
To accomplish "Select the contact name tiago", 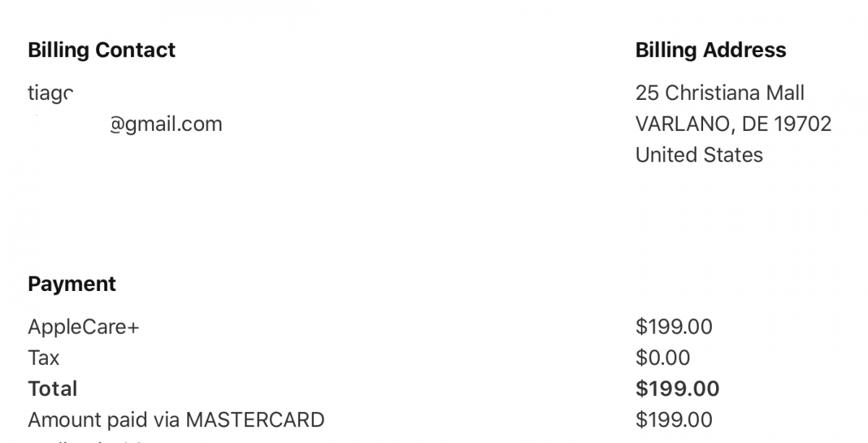I will click(x=51, y=94).
